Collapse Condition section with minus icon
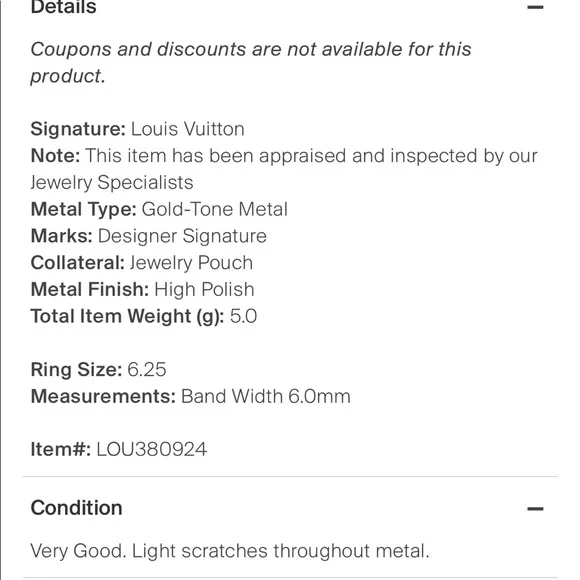This screenshot has width=580, height=580. point(535,509)
